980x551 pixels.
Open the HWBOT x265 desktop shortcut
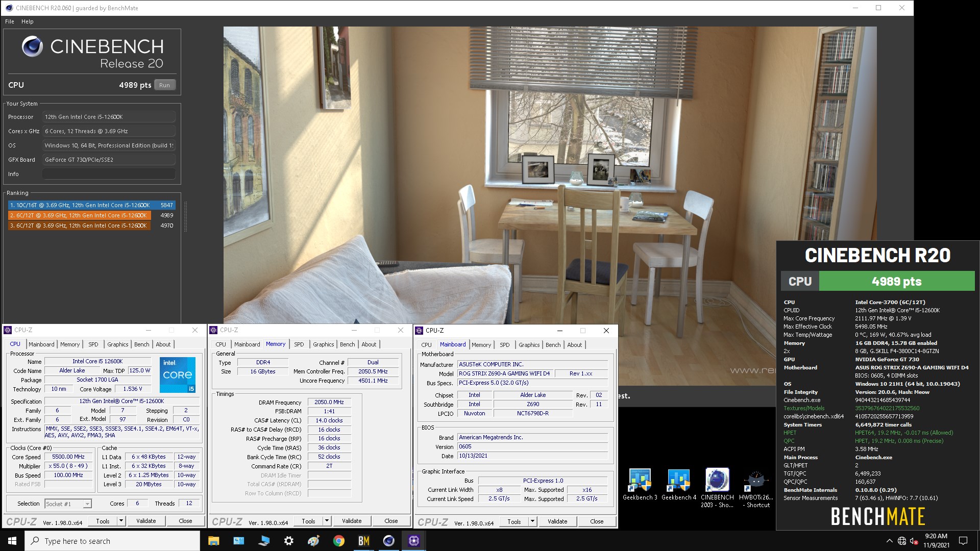tap(756, 488)
